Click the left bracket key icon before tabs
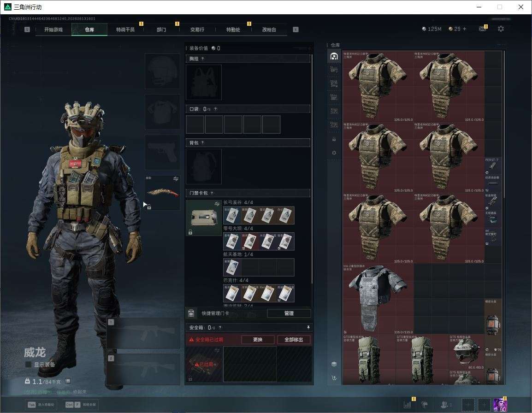Viewport: 532px width, 413px height. point(27,29)
